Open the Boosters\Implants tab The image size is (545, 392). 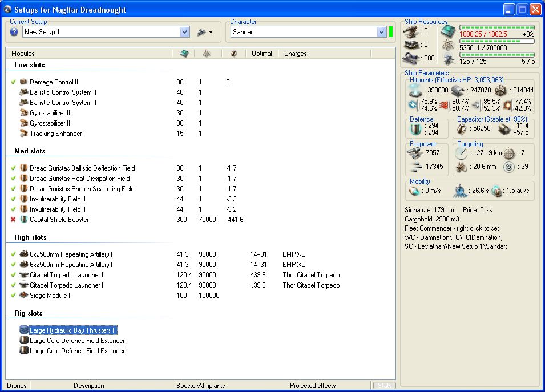[200, 386]
